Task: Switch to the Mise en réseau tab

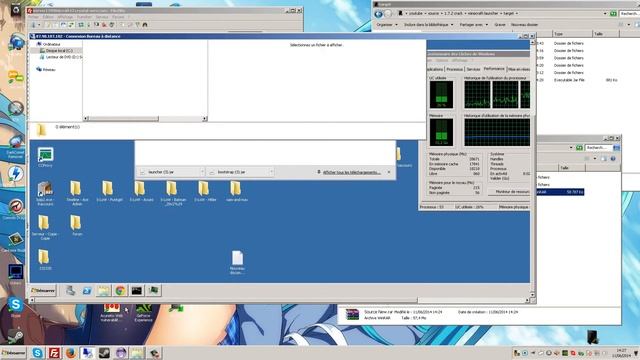Action: tap(518, 69)
